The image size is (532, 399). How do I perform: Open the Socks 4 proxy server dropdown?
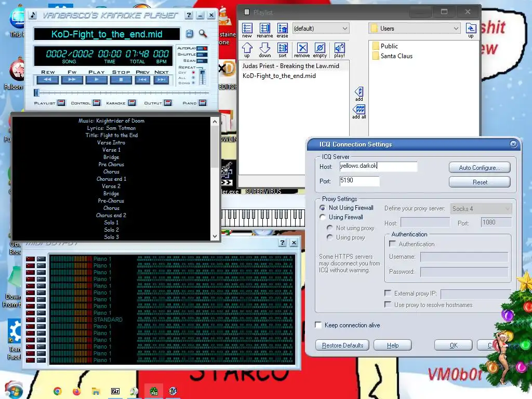point(481,209)
